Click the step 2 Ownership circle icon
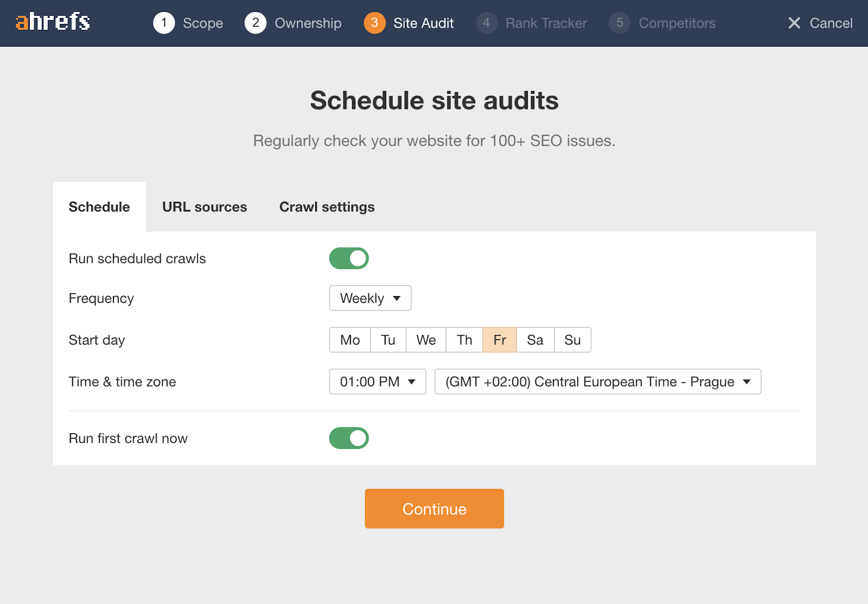The image size is (868, 604). tap(256, 23)
